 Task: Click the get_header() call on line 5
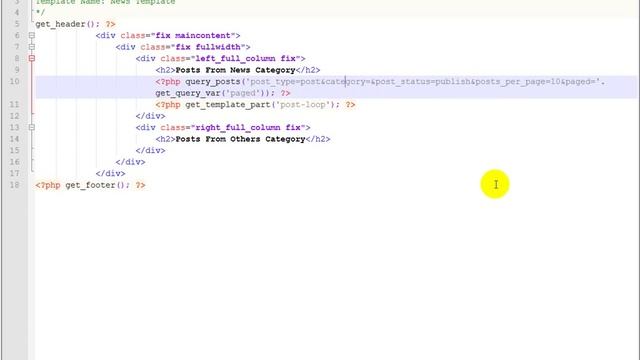[x=67, y=24]
